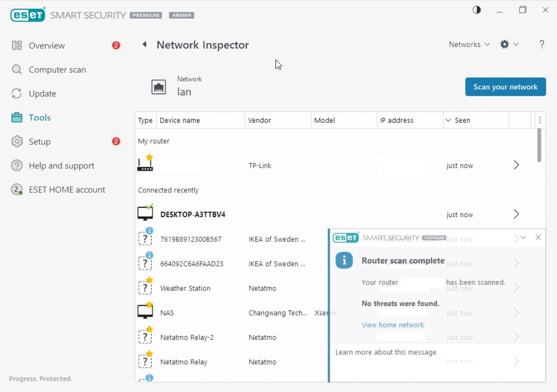Select the 664092C6A6FAAD23 device name

pos(192,264)
